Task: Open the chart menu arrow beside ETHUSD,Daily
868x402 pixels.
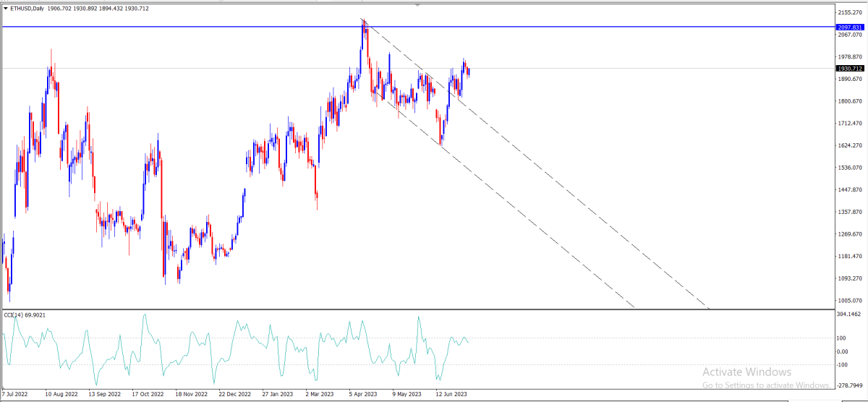Action: tap(6, 9)
